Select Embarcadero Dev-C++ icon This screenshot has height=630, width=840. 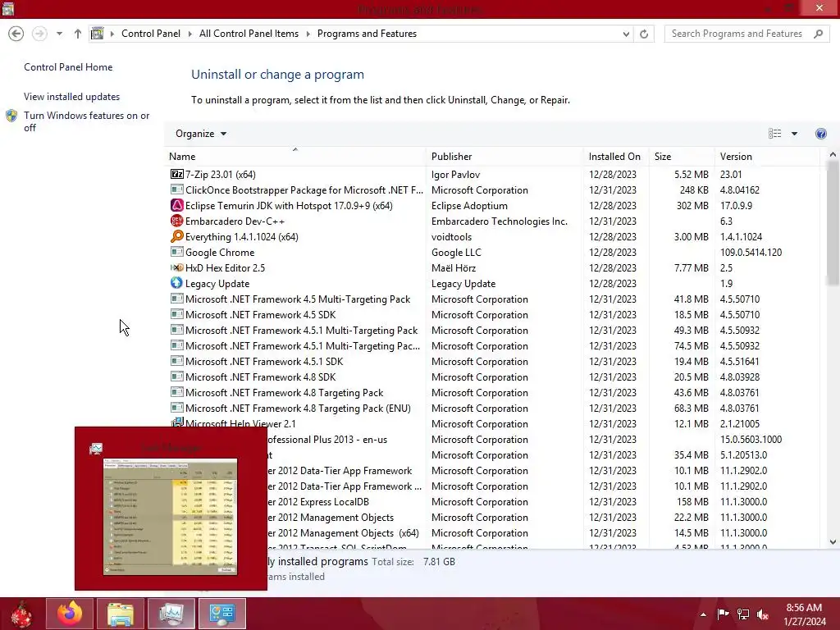pos(177,221)
